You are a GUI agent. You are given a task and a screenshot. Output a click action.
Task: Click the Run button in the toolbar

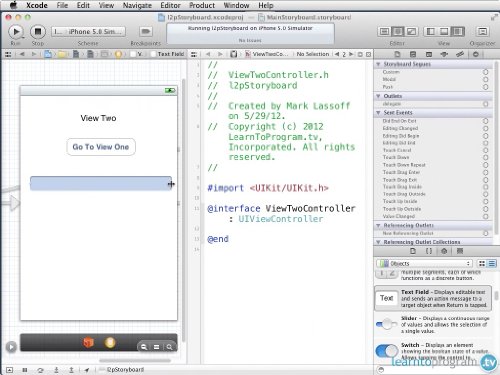click(16, 32)
